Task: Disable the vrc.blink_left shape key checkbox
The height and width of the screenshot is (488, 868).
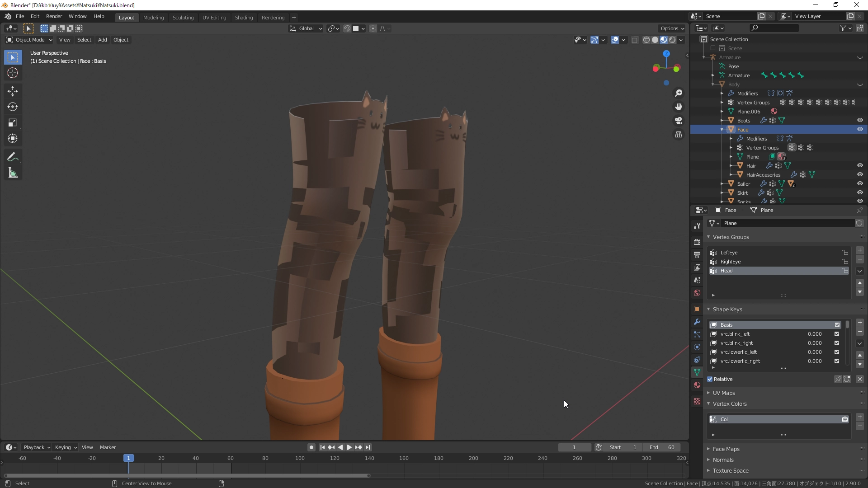Action: [x=837, y=334]
